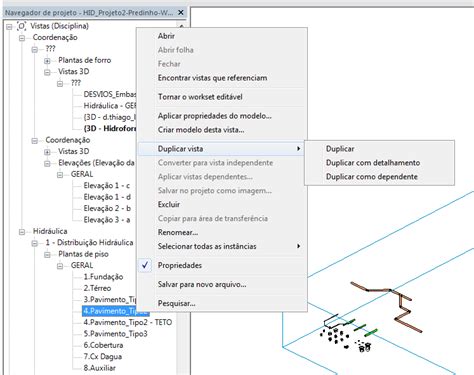Choose Duplicar in the submenu
Image resolution: width=474 pixels, height=375 pixels.
(x=379, y=149)
